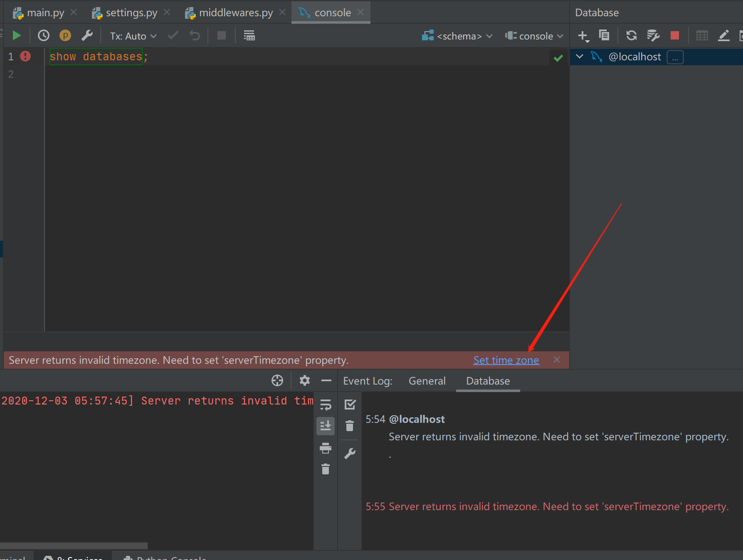The width and height of the screenshot is (743, 560).
Task: Click the Database panel title
Action: [597, 12]
